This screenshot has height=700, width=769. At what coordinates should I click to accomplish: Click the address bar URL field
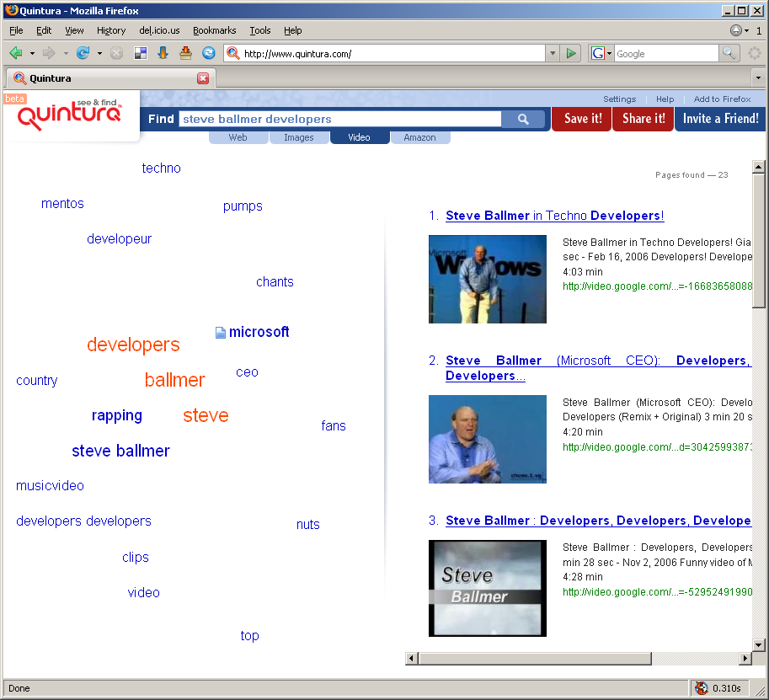(x=393, y=53)
